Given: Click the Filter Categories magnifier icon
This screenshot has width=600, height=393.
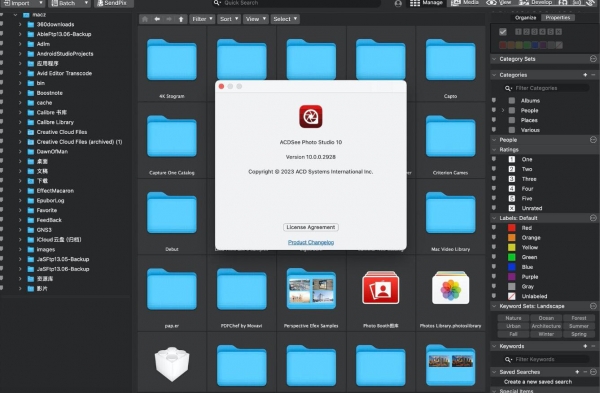Looking at the screenshot, I should 508,88.
